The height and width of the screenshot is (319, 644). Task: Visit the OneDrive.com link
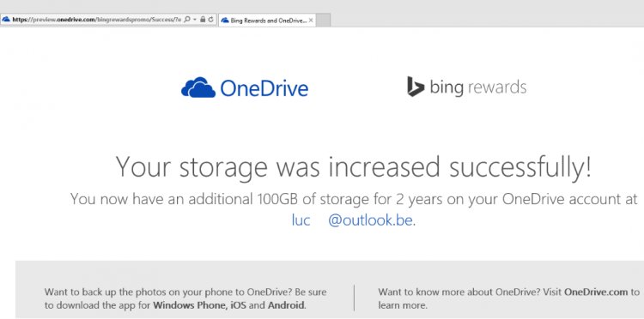pos(596,292)
